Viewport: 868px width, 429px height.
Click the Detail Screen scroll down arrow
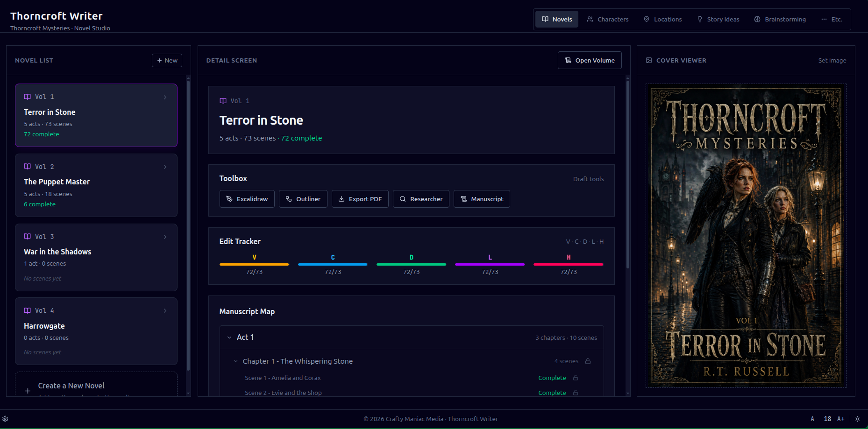[628, 394]
